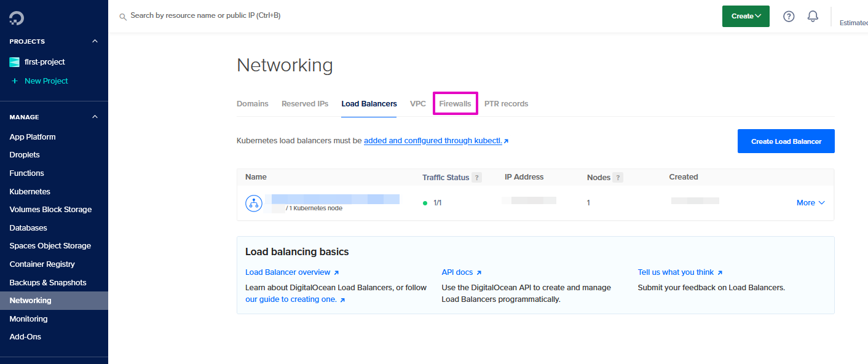Click the IP Address column header

pos(524,177)
